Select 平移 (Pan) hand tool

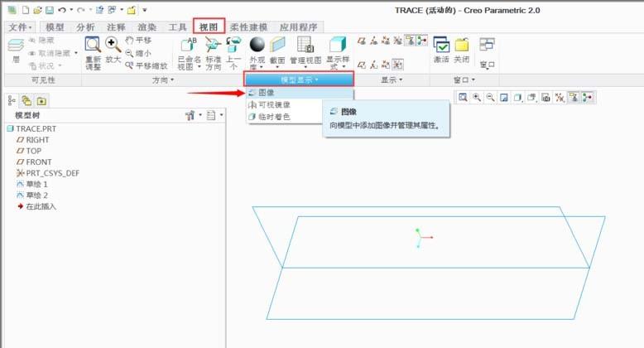137,40
